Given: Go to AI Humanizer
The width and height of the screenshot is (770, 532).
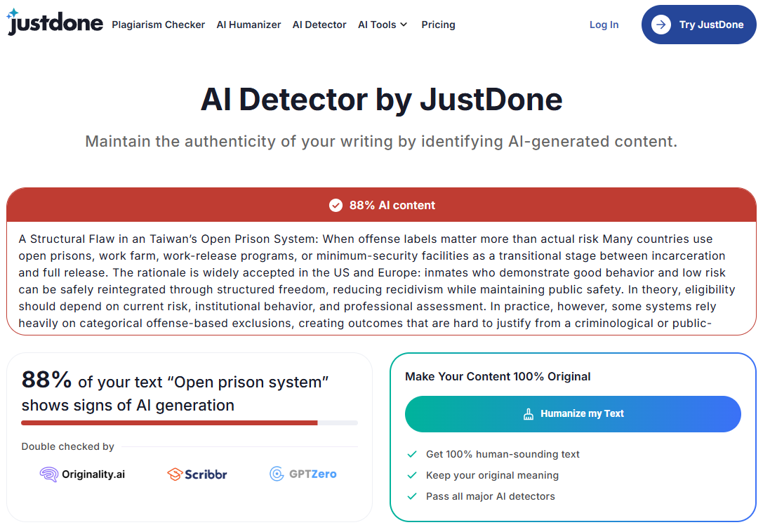Looking at the screenshot, I should (x=248, y=25).
